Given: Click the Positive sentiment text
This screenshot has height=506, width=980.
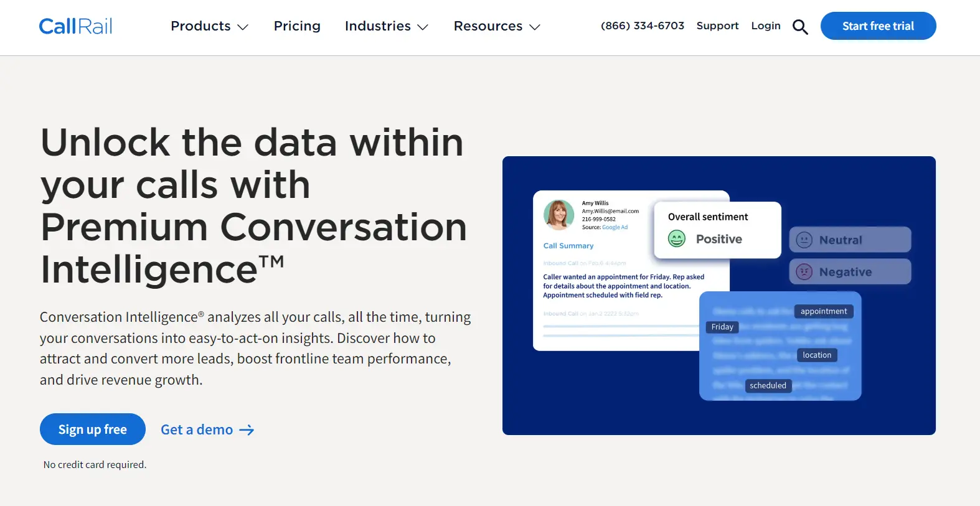Looking at the screenshot, I should (719, 239).
